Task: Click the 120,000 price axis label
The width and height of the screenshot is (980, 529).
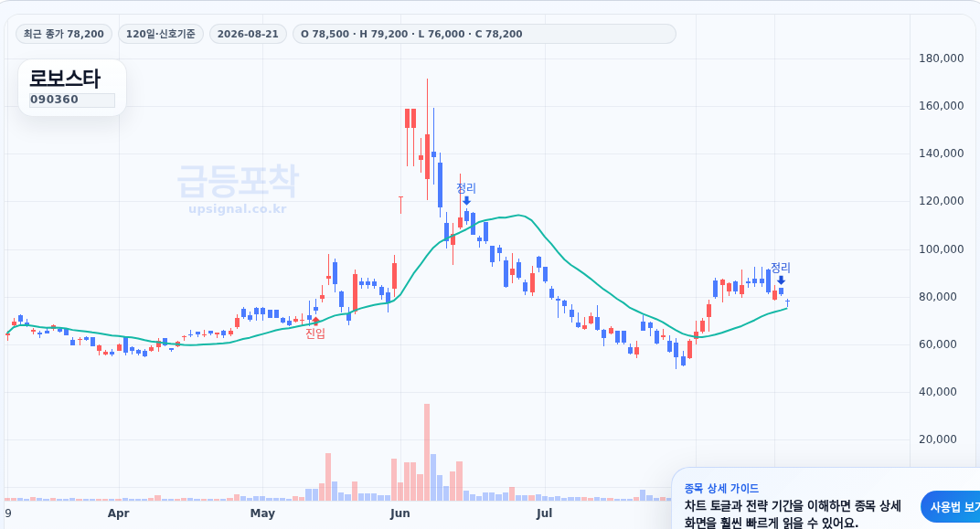Action: click(942, 200)
